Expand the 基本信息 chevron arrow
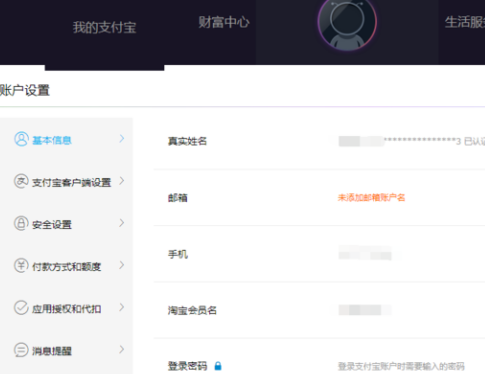This screenshot has height=374, width=485. pyautogui.click(x=122, y=139)
